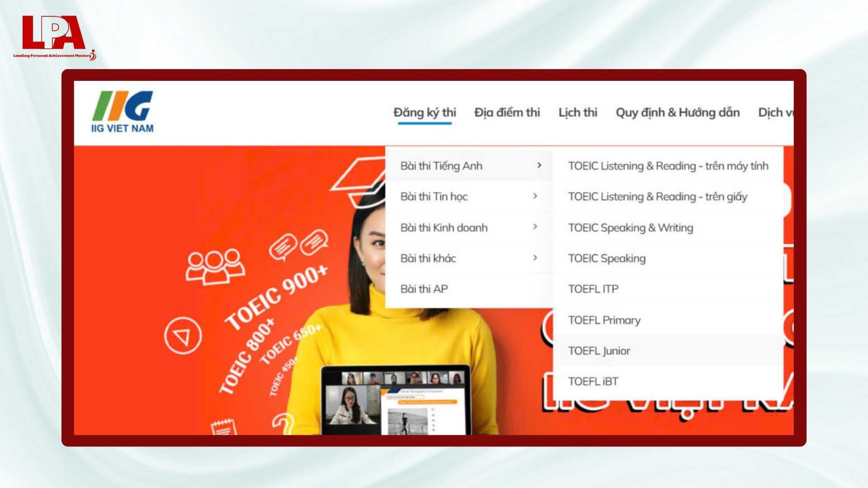Viewport: 868px width, 488px height.
Task: Select TOEFL Junior from the list
Action: coord(599,351)
